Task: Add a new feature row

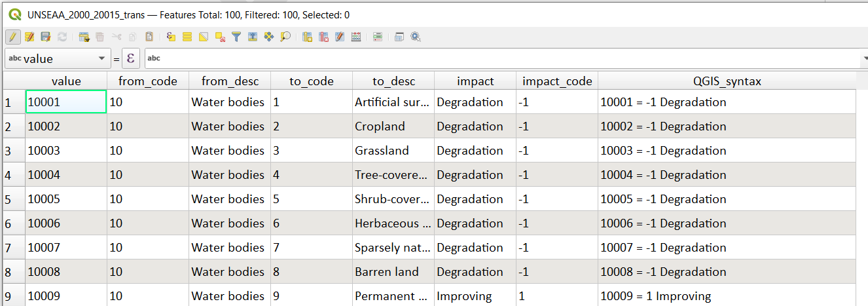Action: 84,37
